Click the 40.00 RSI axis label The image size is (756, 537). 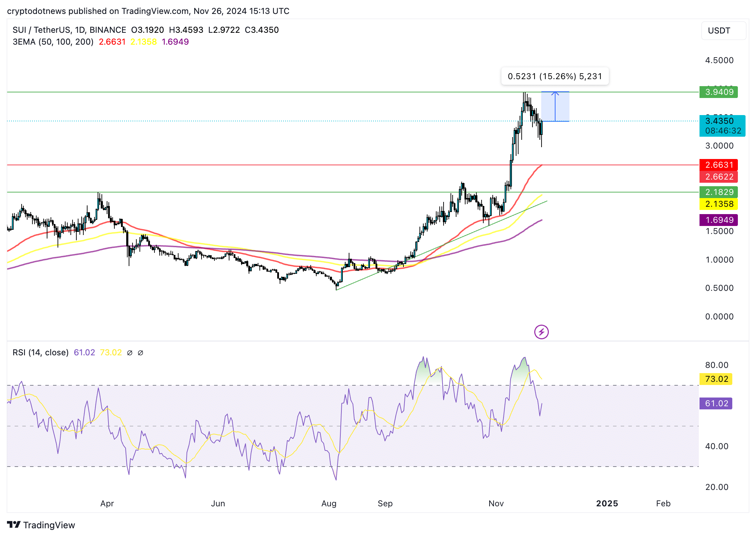tap(717, 446)
